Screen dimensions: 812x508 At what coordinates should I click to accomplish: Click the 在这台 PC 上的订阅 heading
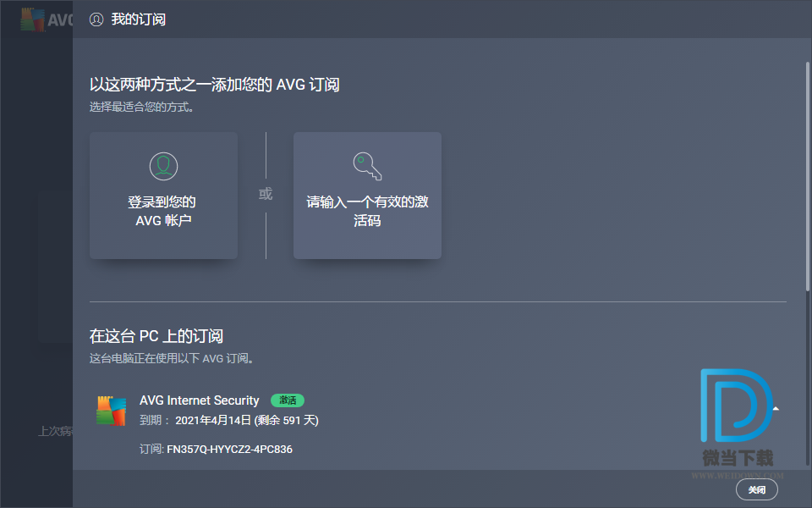pos(156,336)
